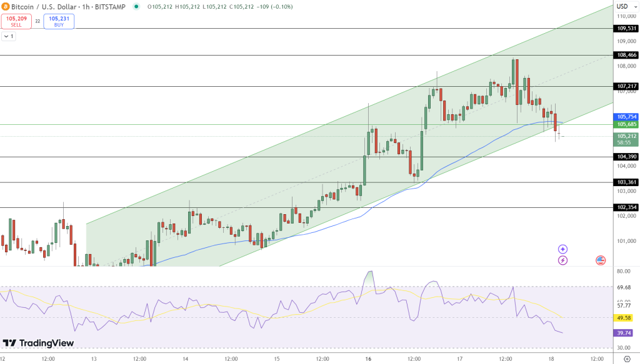
Task: Click the purple star event marker
Action: coord(563,249)
